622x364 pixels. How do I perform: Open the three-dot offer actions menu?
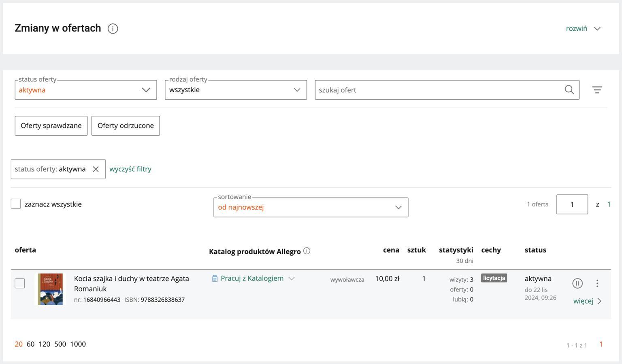click(597, 283)
